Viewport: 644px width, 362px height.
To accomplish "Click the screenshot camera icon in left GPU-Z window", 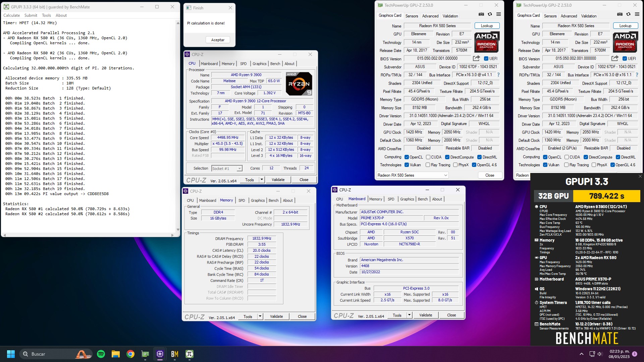I will 481,14.
